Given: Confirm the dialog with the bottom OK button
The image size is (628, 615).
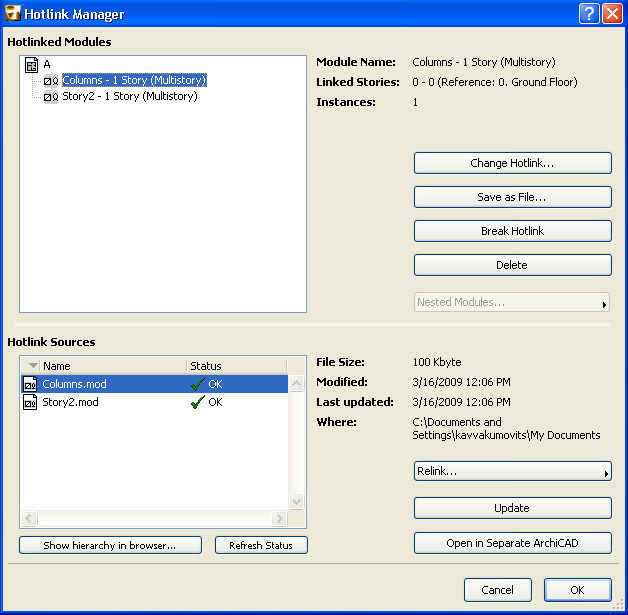Looking at the screenshot, I should click(x=578, y=590).
